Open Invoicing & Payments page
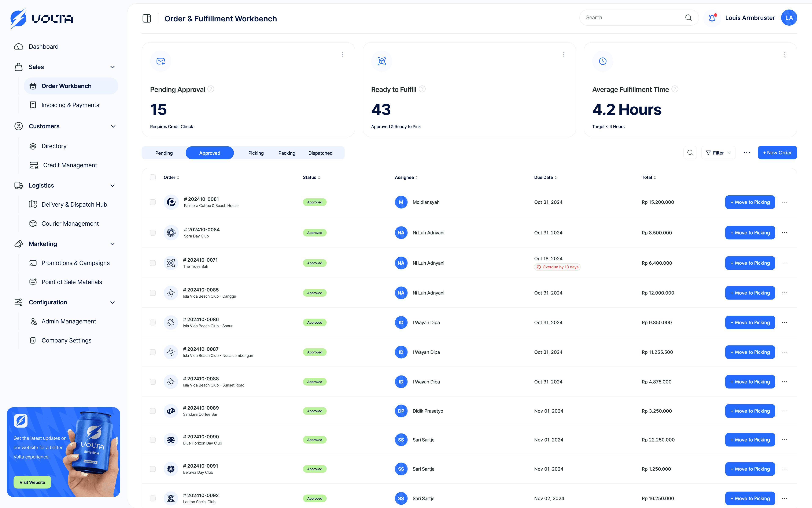The height and width of the screenshot is (508, 812). (x=70, y=105)
